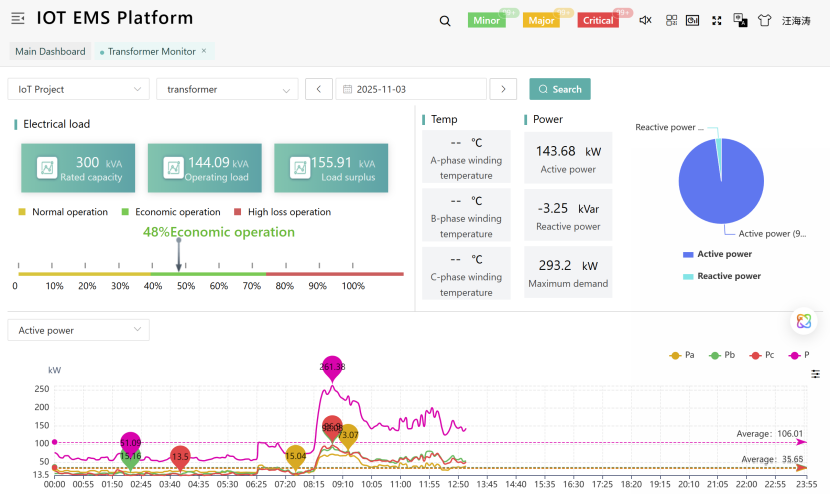Open the Critical alarms badge

tap(598, 20)
